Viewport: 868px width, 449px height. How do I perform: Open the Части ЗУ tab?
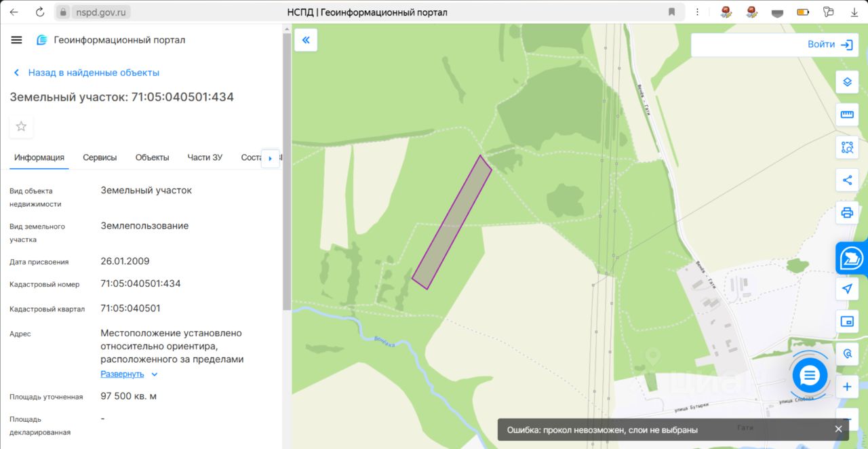205,157
